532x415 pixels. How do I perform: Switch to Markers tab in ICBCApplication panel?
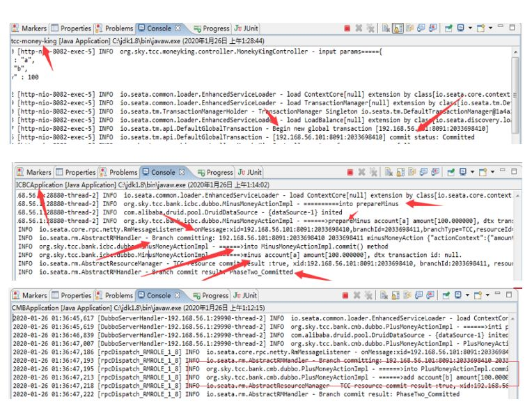pos(34,172)
